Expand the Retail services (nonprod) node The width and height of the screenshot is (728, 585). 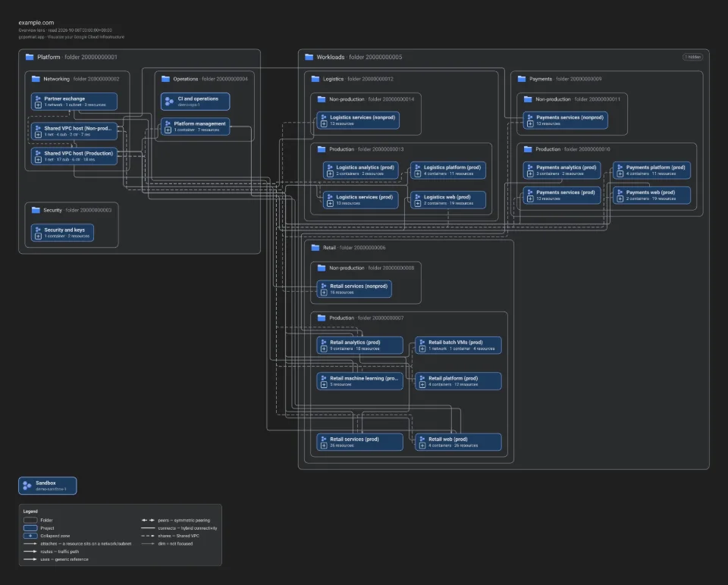click(324, 292)
